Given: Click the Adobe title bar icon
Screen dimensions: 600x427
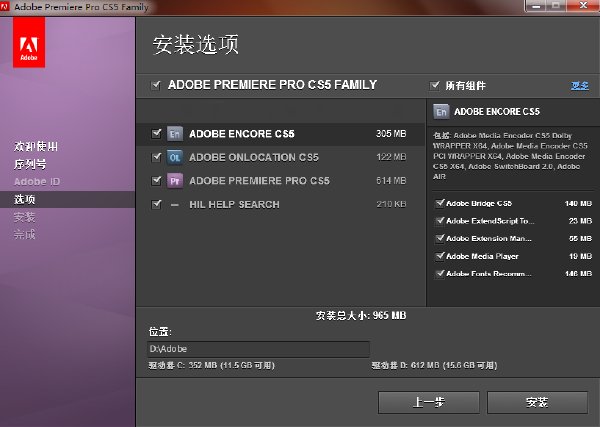Looking at the screenshot, I should pyautogui.click(x=5, y=7).
